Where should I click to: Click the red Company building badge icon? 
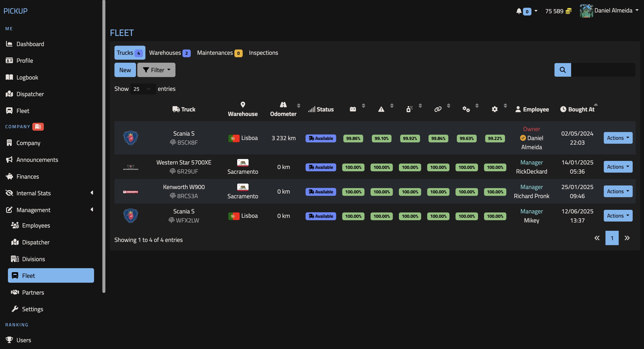[x=38, y=127]
